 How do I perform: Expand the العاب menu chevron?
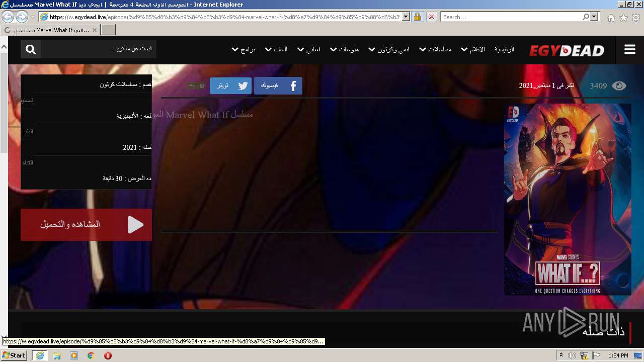[x=268, y=49]
